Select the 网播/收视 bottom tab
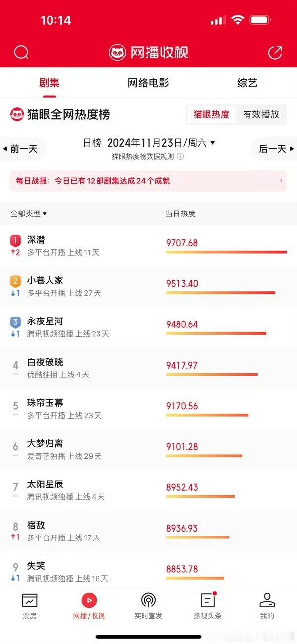The height and width of the screenshot is (644, 297). (x=89, y=606)
